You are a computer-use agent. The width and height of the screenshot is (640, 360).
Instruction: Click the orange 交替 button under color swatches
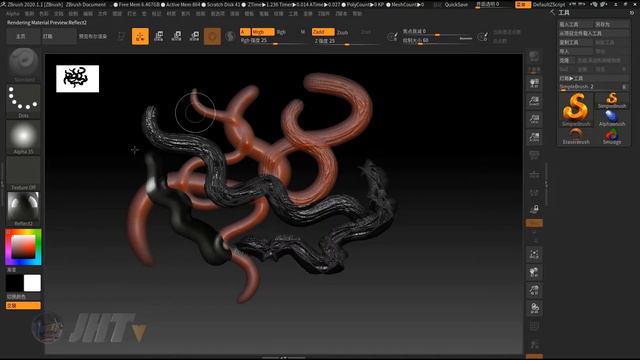pyautogui.click(x=23, y=305)
